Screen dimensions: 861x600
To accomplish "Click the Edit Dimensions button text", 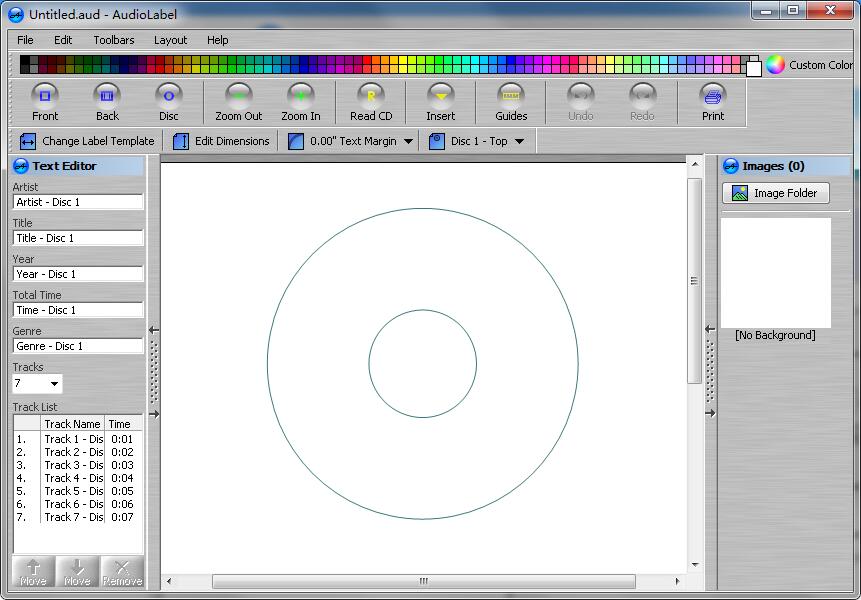I will click(232, 141).
